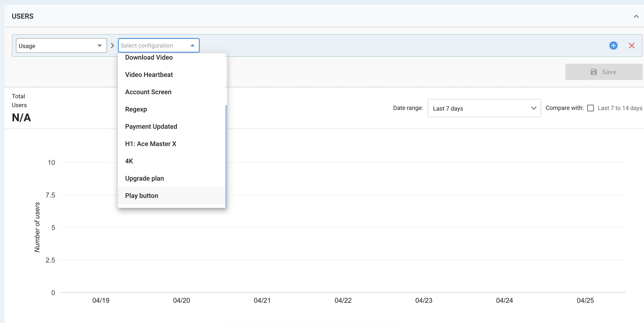Click the USERS section heading
Viewport: 644px width, 323px height.
[23, 16]
